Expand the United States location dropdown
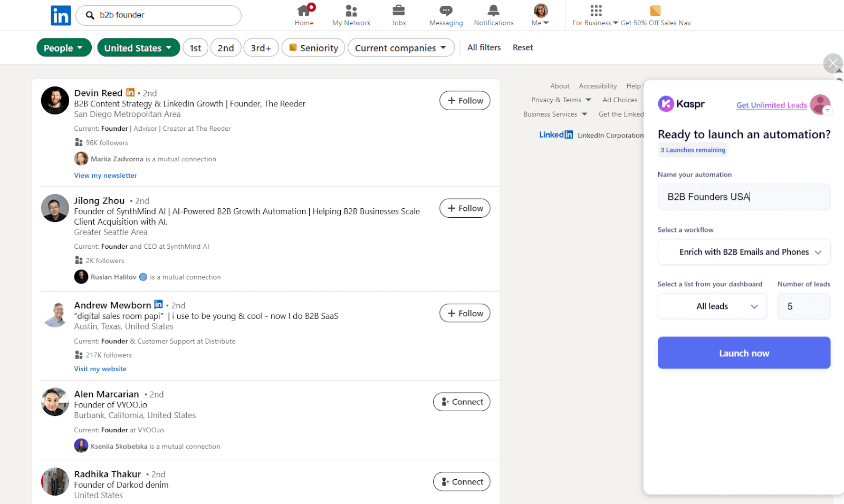844x504 pixels. pyautogui.click(x=138, y=48)
